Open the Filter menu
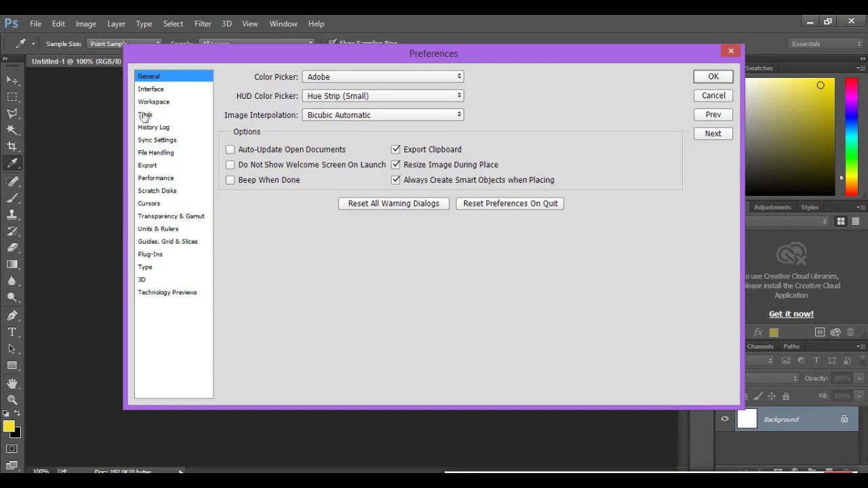 (203, 24)
